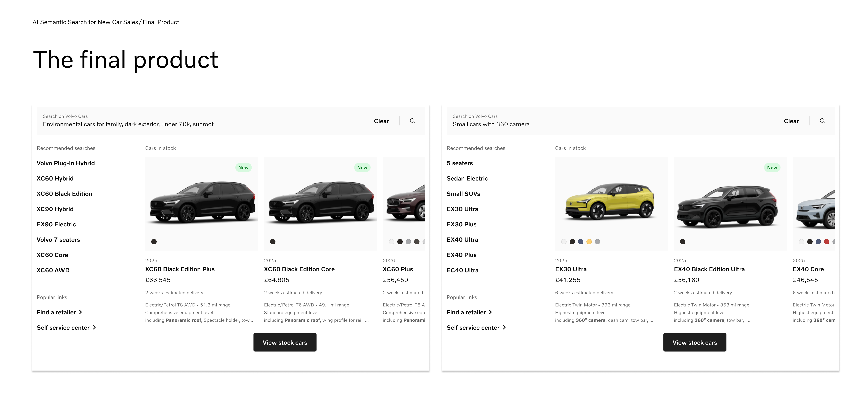Click the XC60 Black Edition Core title
The width and height of the screenshot is (868, 413).
click(299, 269)
